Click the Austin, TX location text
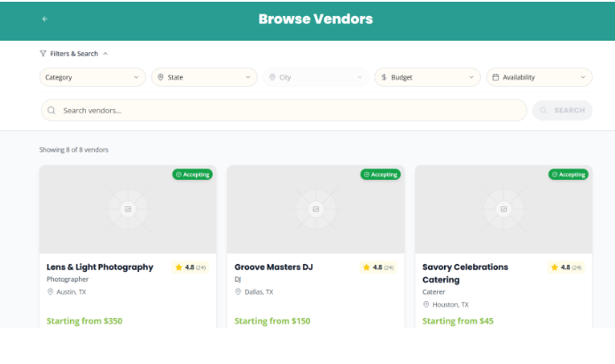 [x=72, y=292]
